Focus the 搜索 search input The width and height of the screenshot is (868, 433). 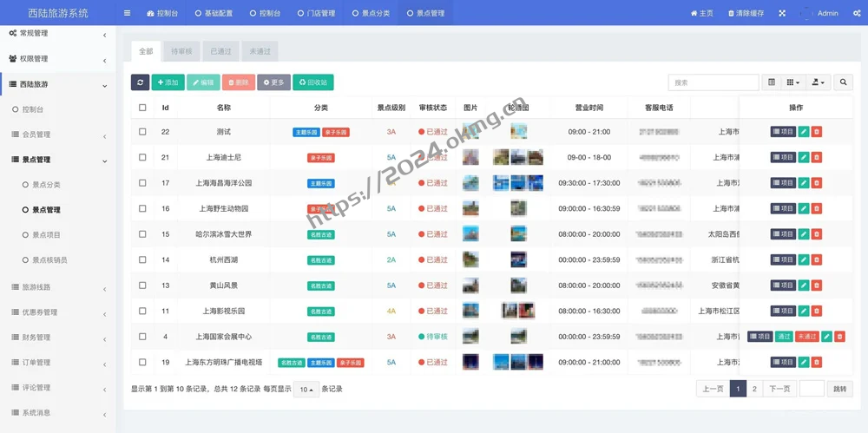click(x=713, y=82)
